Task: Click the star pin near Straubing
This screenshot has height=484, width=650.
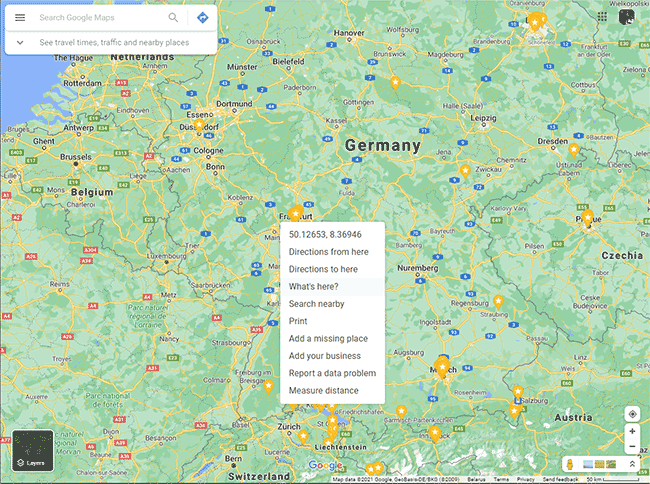Action: pos(498,302)
